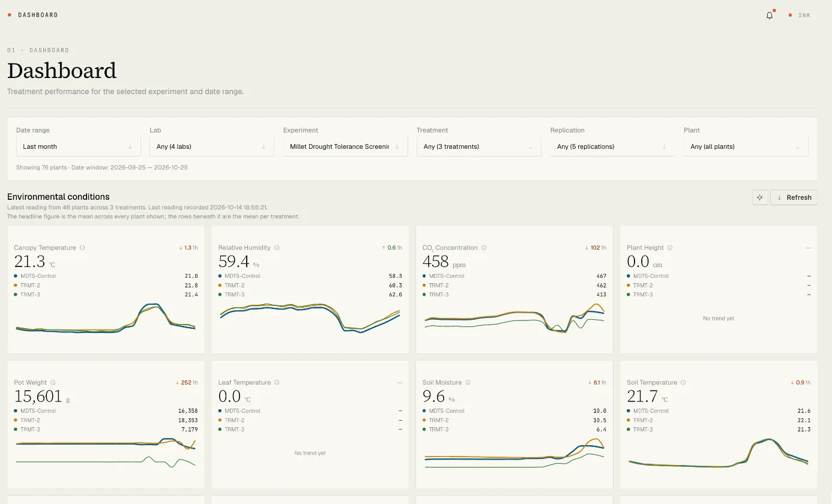Click the Canopy Temperature trend chart
The width and height of the screenshot is (832, 504).
point(106,319)
